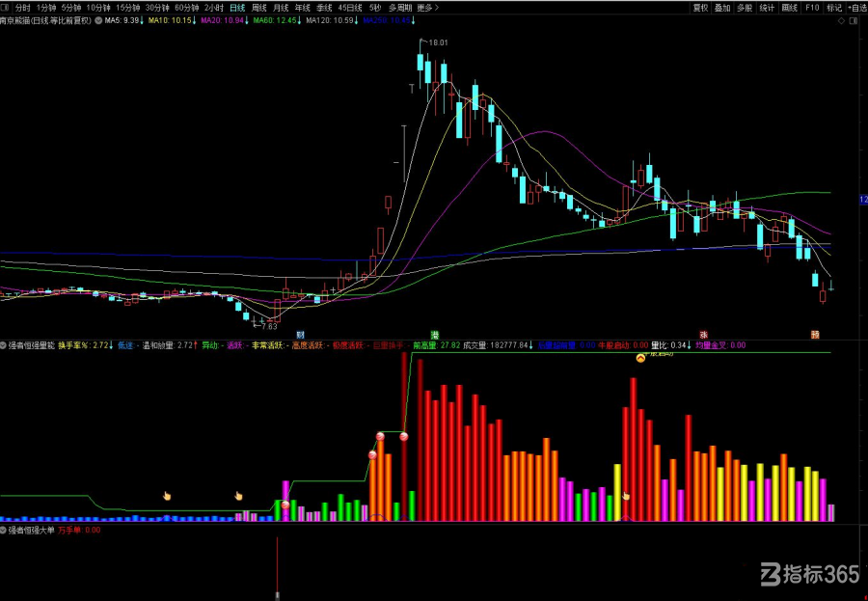Click the MA250 value label
868x601 pixels.
click(389, 20)
